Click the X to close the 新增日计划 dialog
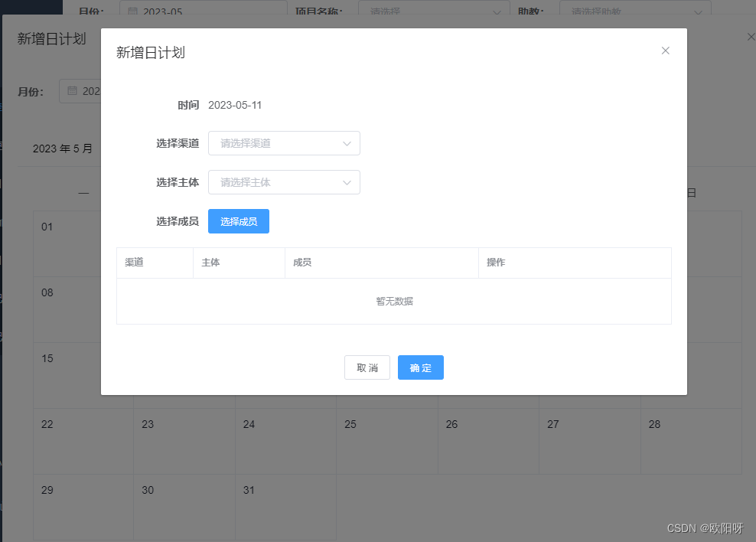 [x=665, y=51]
